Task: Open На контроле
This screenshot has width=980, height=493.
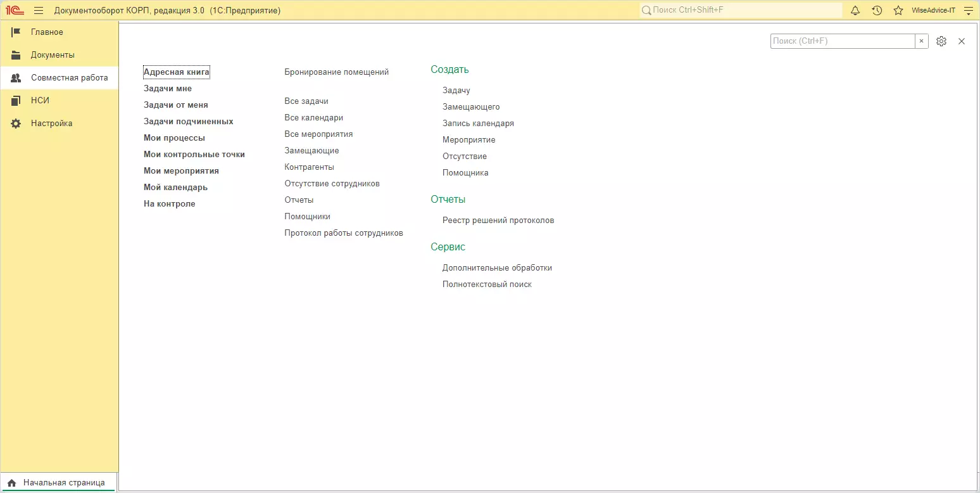Action: pyautogui.click(x=170, y=204)
